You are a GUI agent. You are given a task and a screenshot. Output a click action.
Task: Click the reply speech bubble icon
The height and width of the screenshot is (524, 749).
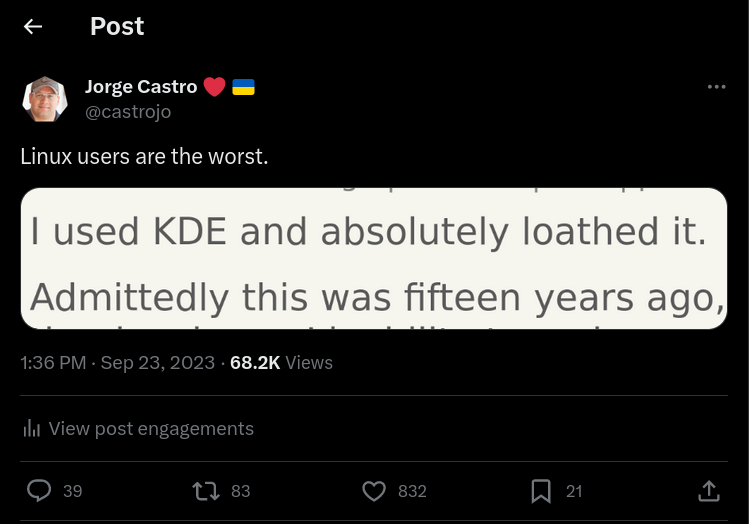point(39,491)
